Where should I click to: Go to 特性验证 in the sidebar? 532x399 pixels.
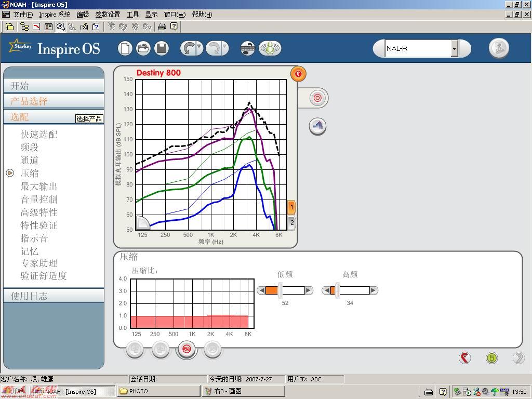[x=38, y=225]
